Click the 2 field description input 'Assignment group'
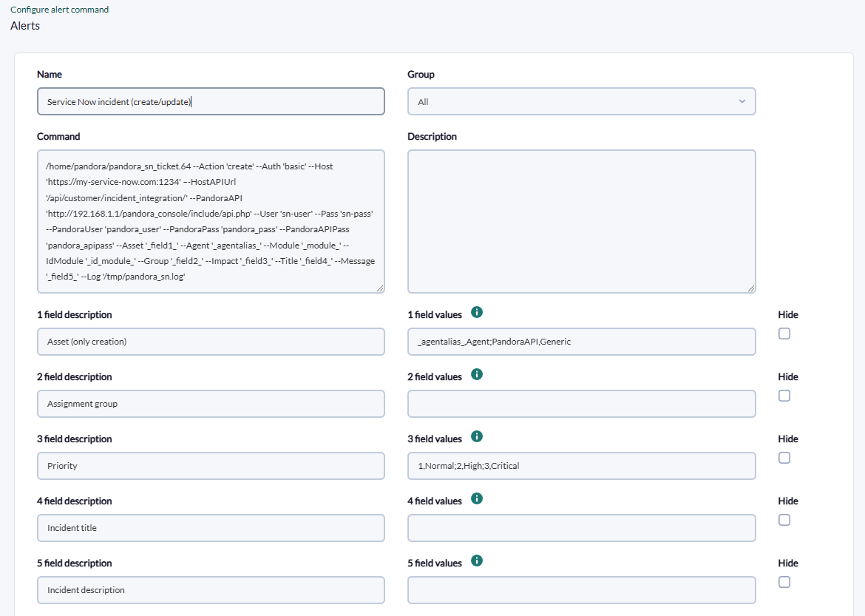This screenshot has width=865, height=616. tap(211, 404)
